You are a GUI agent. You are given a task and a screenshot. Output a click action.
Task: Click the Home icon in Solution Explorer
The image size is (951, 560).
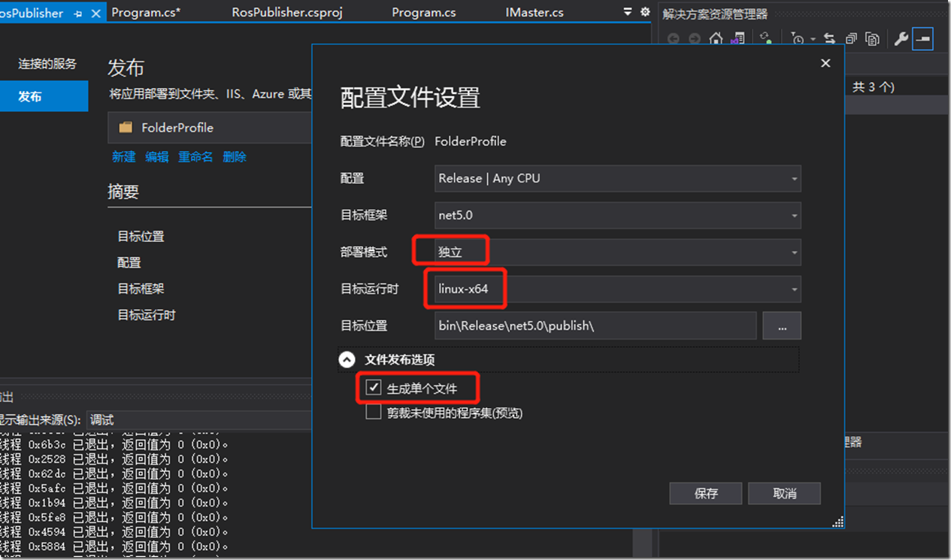[716, 39]
